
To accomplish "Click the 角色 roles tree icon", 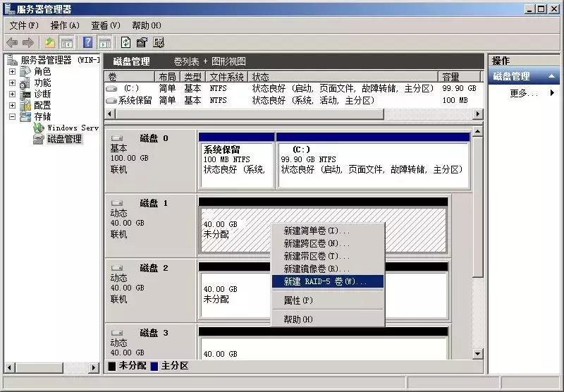I will click(25, 72).
